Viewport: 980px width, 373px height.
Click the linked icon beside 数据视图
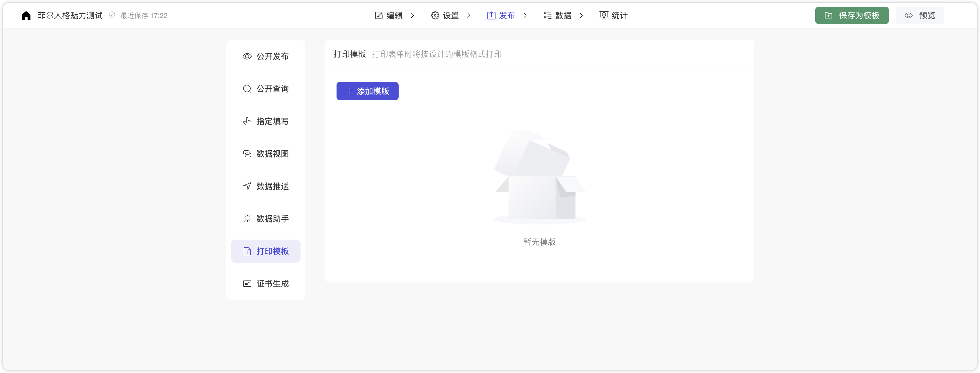click(247, 154)
